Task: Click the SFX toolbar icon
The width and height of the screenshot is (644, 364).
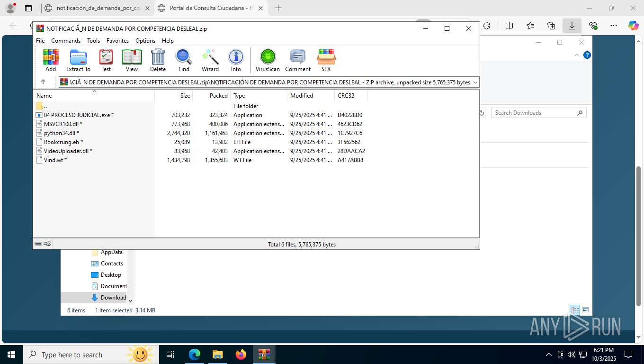Action: pyautogui.click(x=326, y=61)
